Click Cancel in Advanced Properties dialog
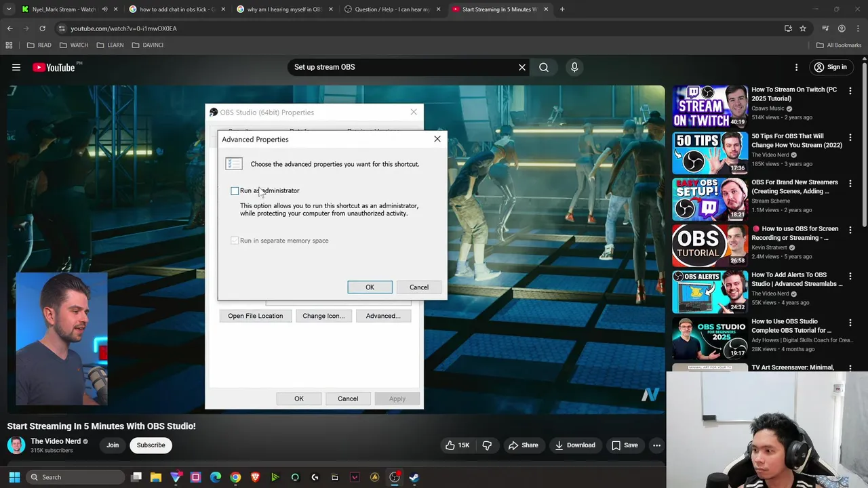Screen dimensions: 868x488 click(419, 287)
